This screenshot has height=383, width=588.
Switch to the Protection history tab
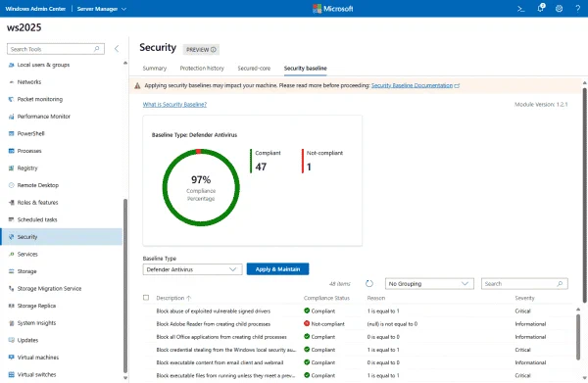coord(202,69)
